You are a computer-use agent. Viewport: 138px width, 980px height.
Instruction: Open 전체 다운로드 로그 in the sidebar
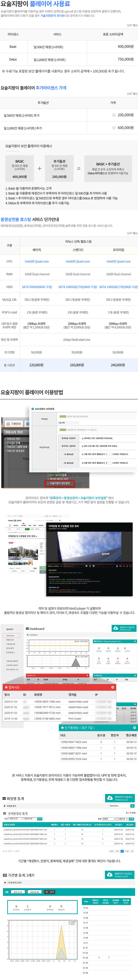pyautogui.click(x=12, y=670)
